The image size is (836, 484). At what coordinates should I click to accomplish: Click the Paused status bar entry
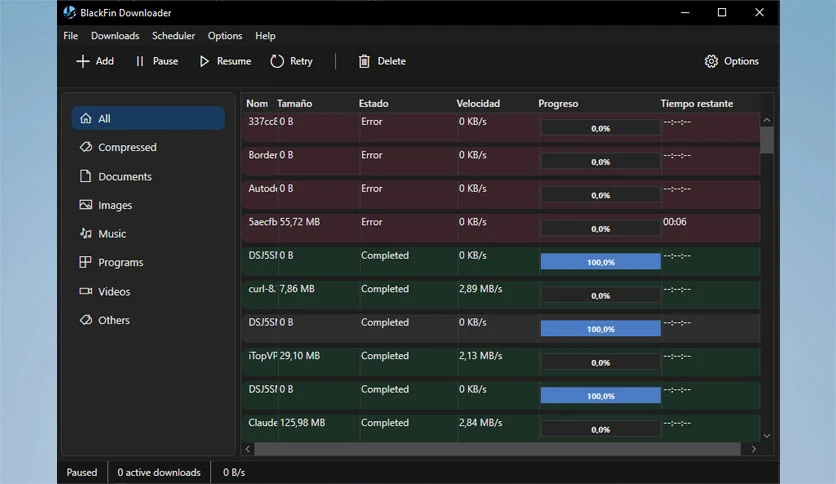[82, 472]
